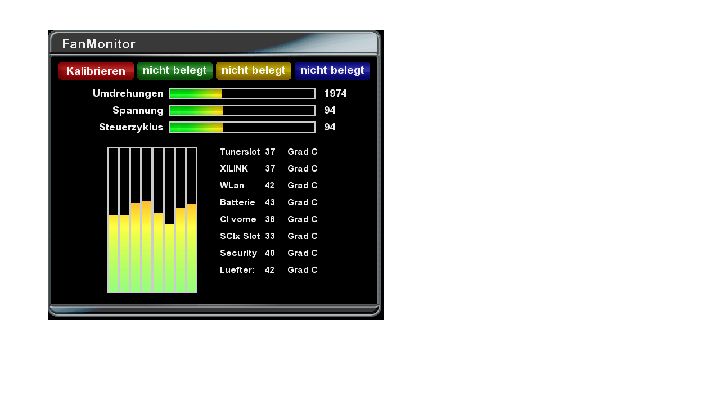Click the last bar in temperature chart
Viewport: 720px width, 405px height.
point(191,248)
